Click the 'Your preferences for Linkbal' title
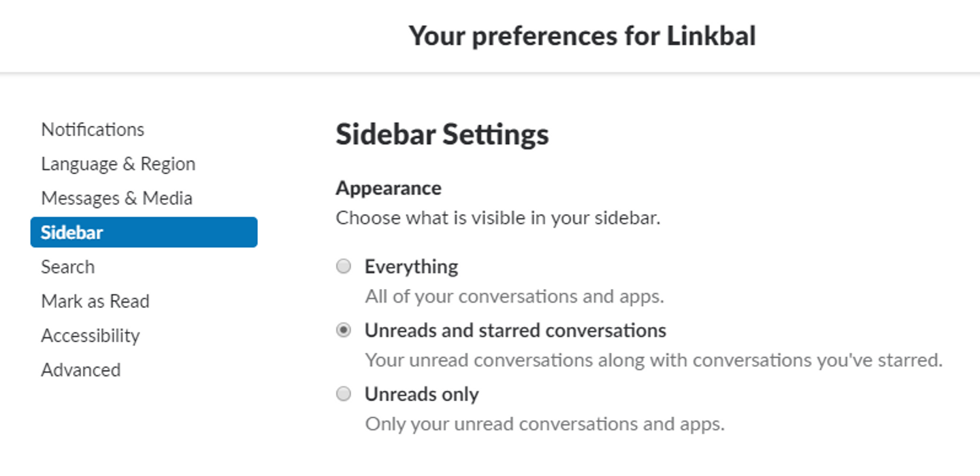 point(582,35)
